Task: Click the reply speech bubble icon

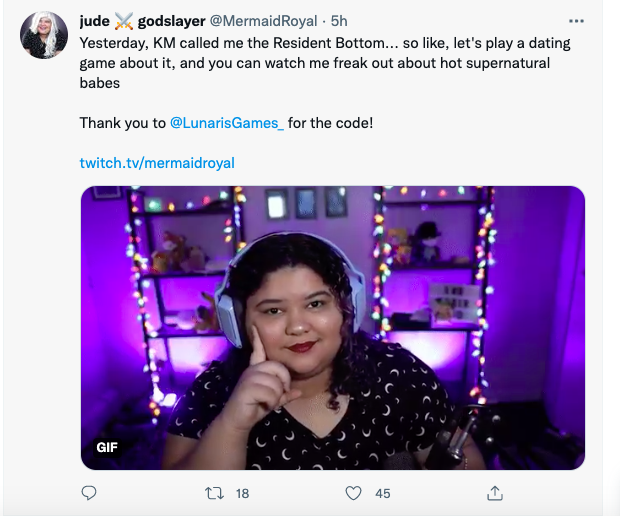Action: tap(89, 493)
